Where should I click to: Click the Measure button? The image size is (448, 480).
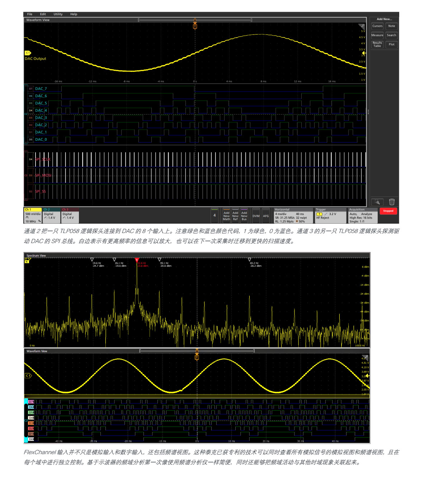pyautogui.click(x=377, y=35)
